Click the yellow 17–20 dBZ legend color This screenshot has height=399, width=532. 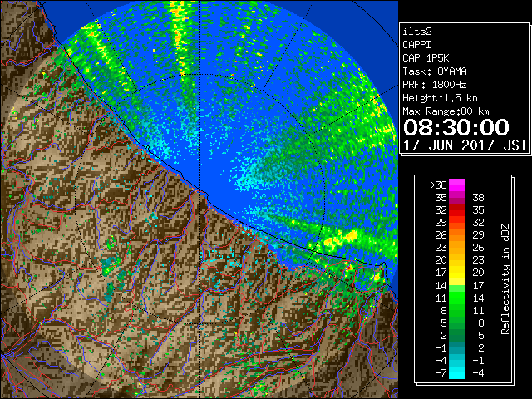click(x=457, y=273)
